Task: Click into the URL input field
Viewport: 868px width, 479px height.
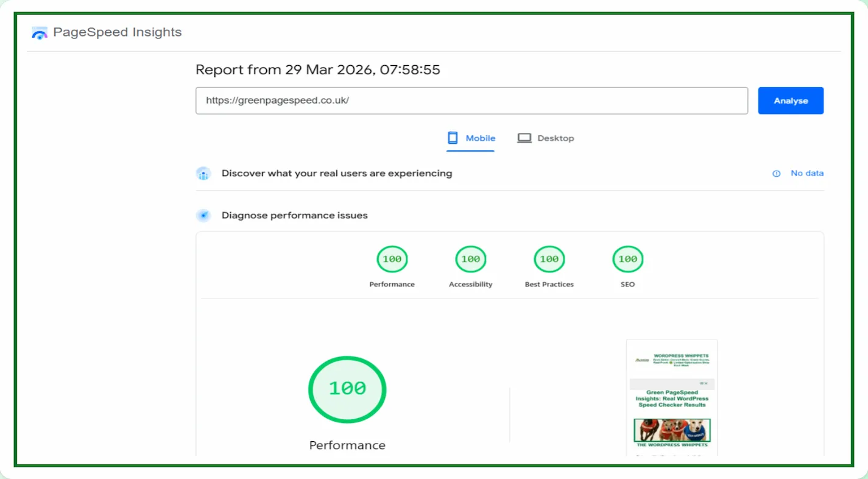Action: [471, 101]
